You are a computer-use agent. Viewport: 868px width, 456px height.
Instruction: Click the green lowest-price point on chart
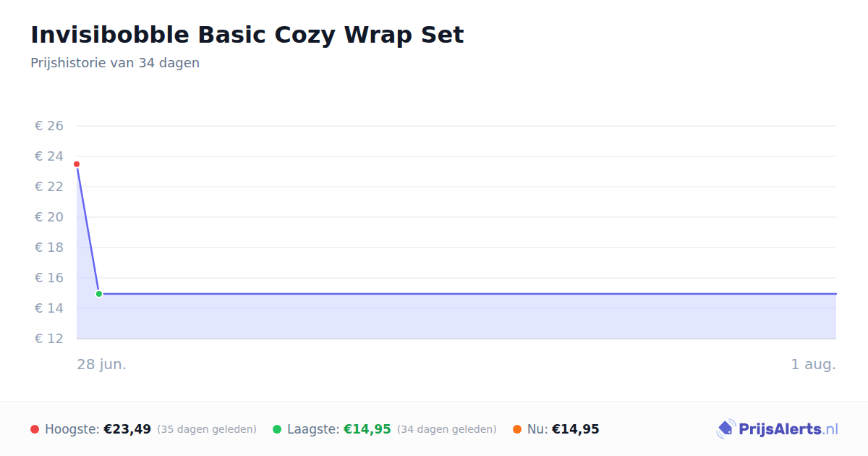tap(99, 294)
